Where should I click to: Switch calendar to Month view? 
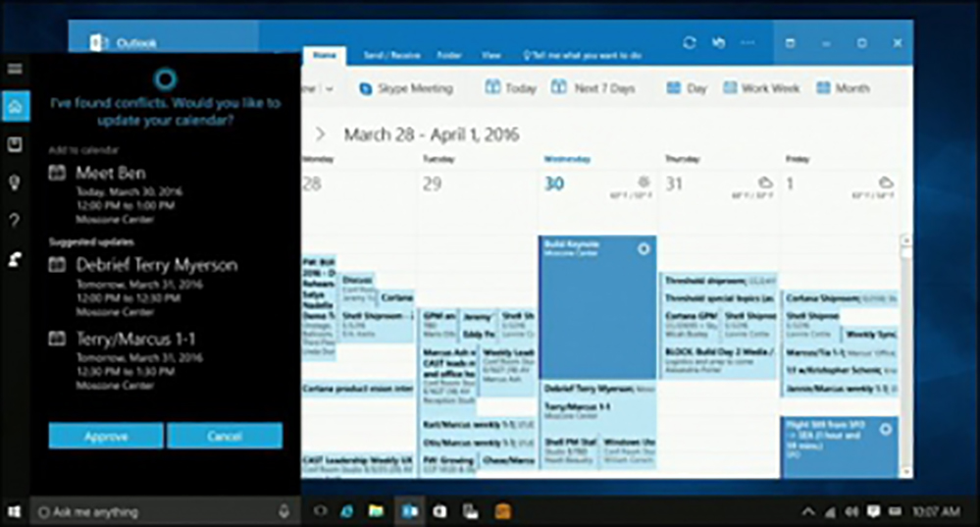843,88
